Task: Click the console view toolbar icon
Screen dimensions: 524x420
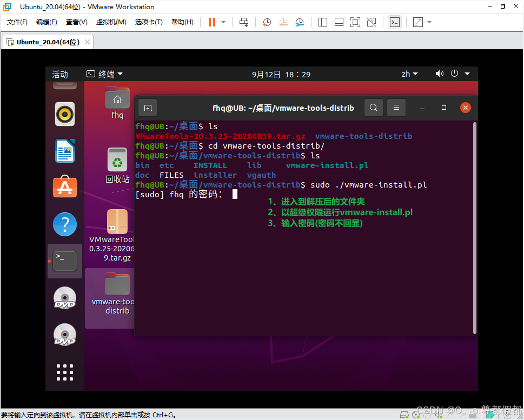Action: 395,22
